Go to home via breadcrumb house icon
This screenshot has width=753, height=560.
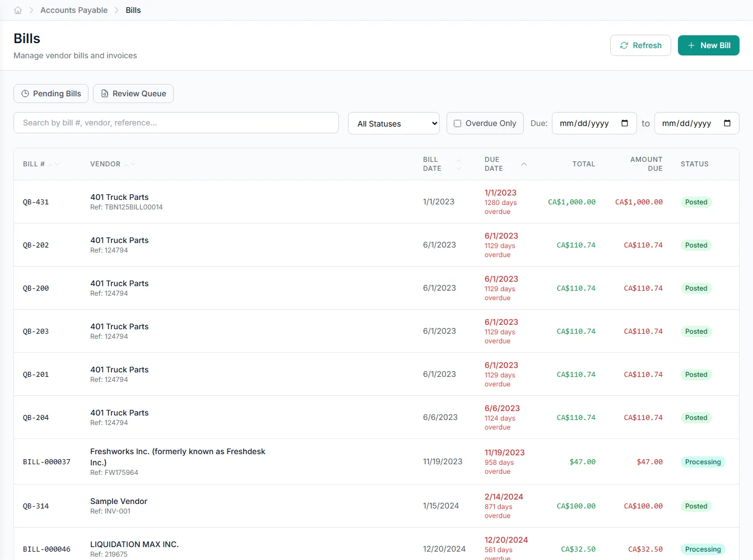[18, 10]
